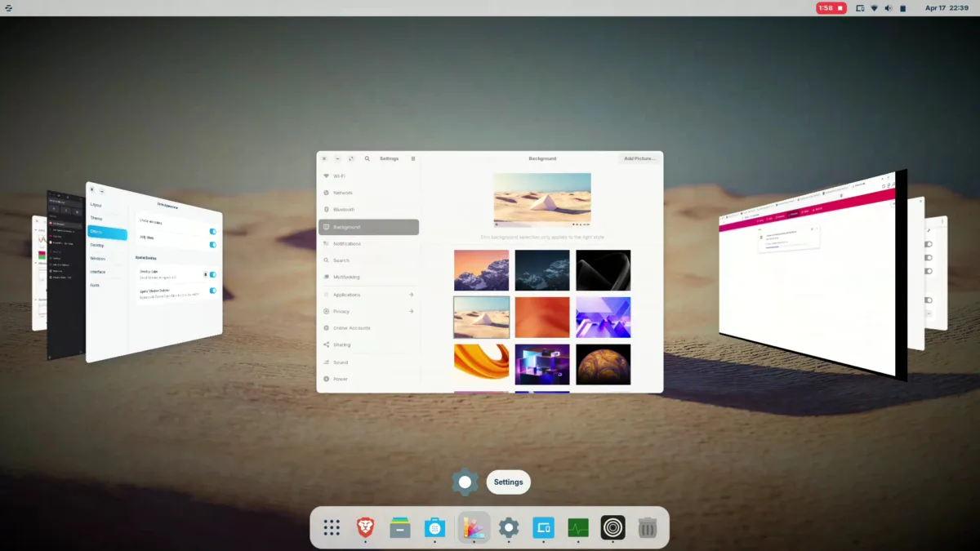Select the desert pyramid wallpaper thumbnail

tap(482, 317)
